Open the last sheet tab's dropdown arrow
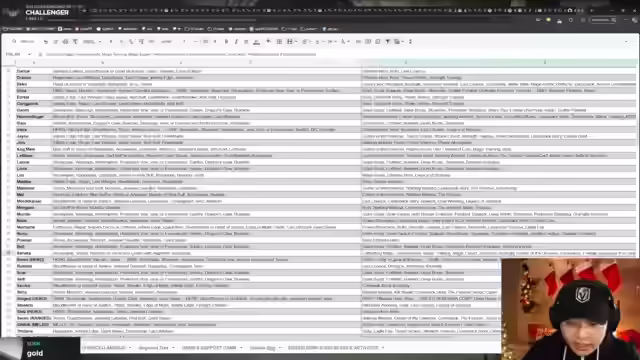640x360 pixels. (x=383, y=348)
